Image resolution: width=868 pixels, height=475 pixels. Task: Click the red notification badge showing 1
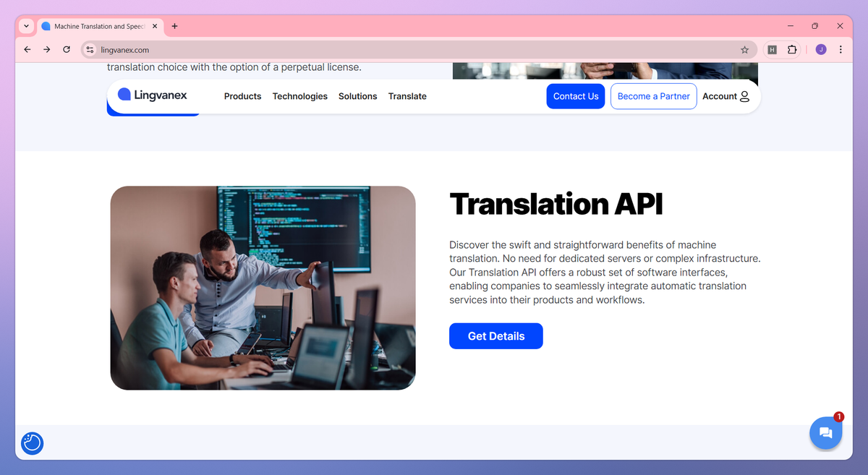[839, 416]
